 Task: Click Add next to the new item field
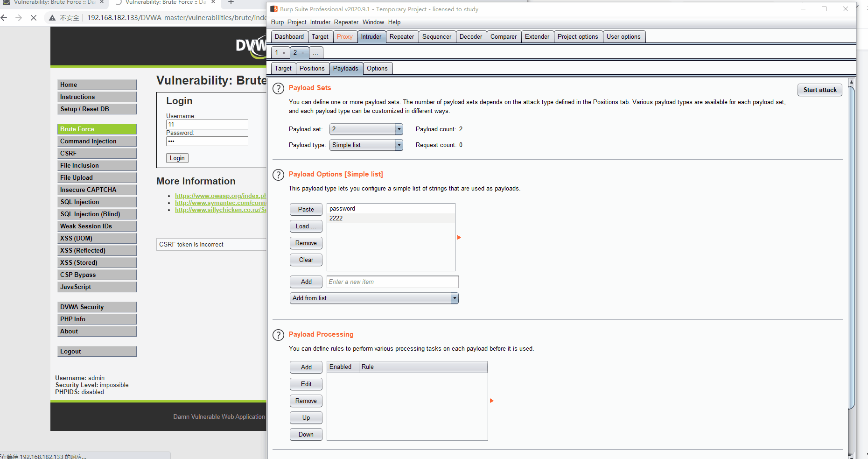pos(306,282)
